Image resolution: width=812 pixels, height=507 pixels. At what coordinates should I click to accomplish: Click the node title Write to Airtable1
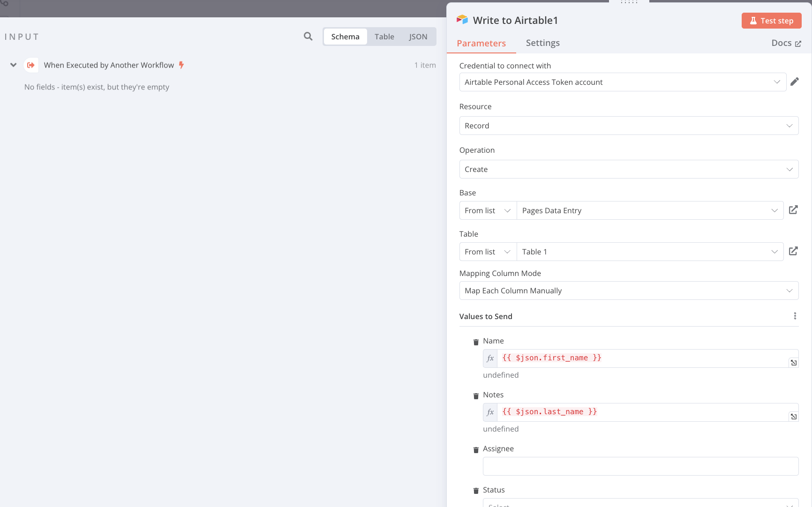point(515,20)
